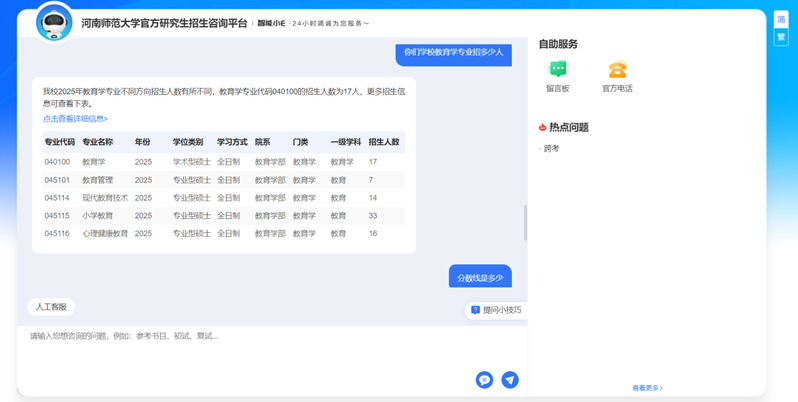This screenshot has height=402, width=798.
Task: Click the send paper-plane icon
Action: [510, 380]
